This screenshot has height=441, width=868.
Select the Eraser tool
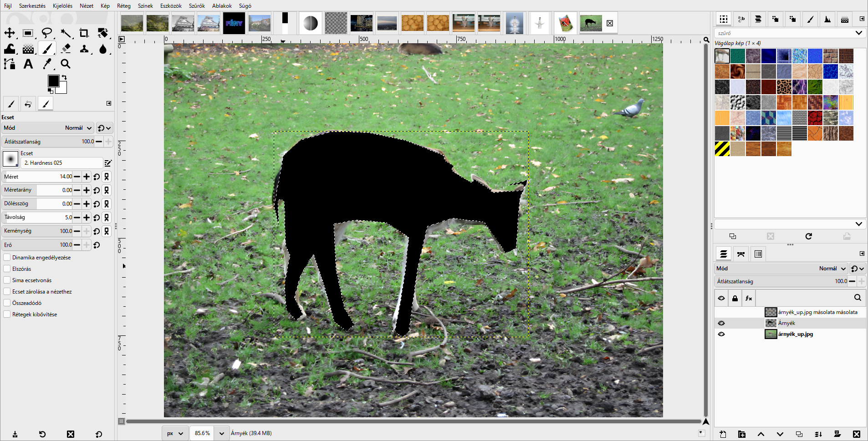[66, 49]
